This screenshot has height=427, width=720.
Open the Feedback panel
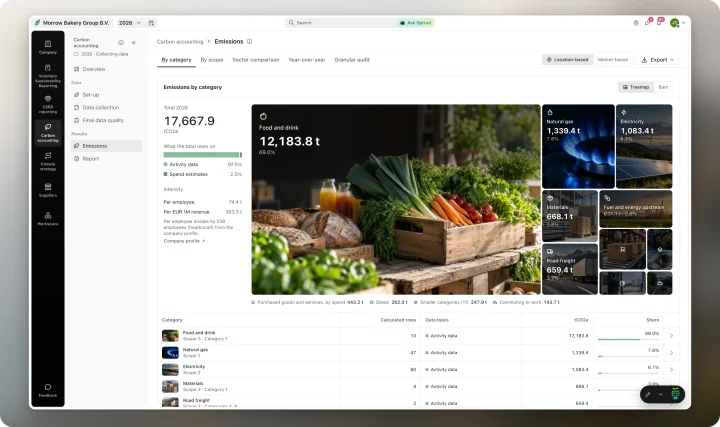[x=48, y=390]
